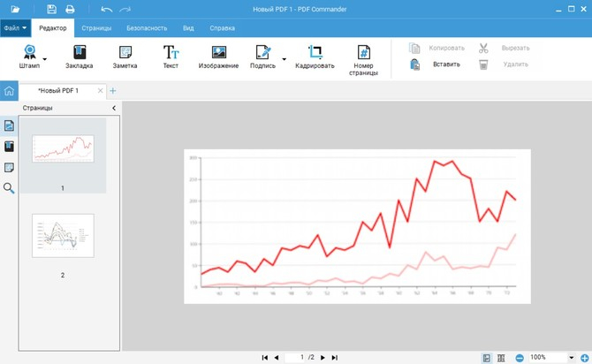Activate the Кадрировать crop tool

[x=315, y=57]
